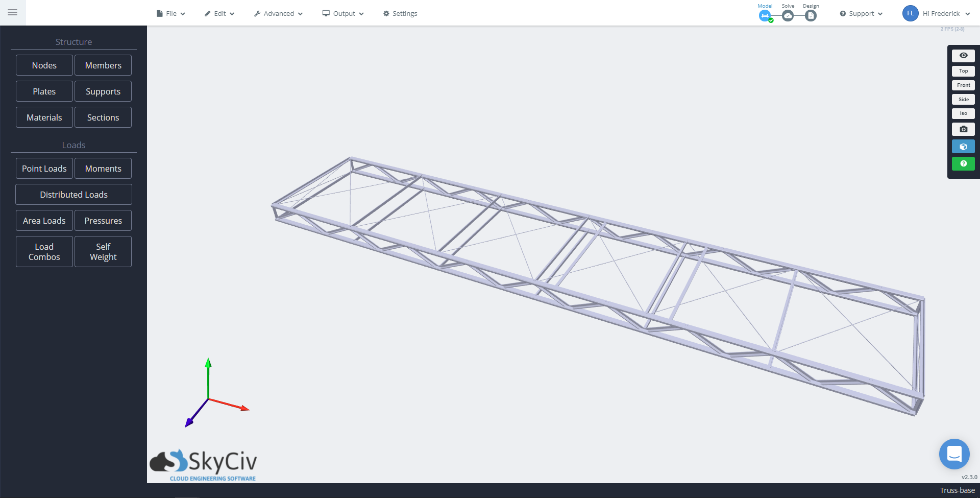Open the green help icon

tap(963, 163)
